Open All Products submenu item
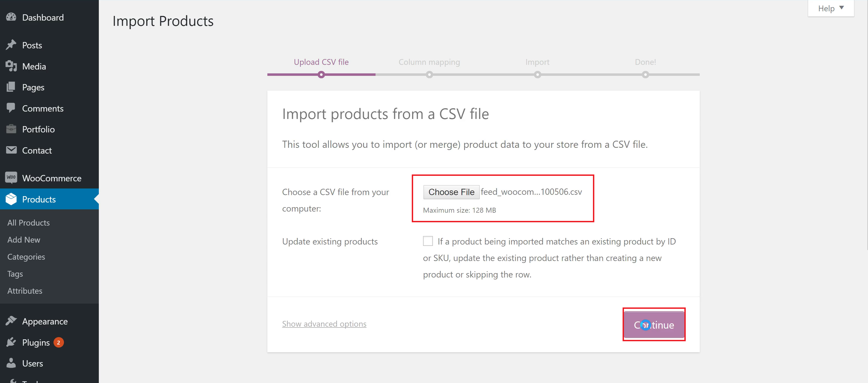The width and height of the screenshot is (868, 383). tap(29, 223)
